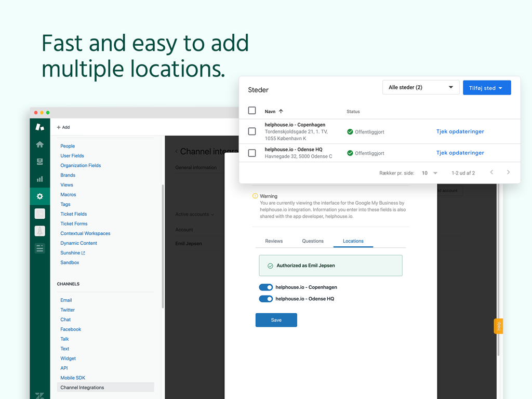Click the Admin gear icon

(39, 196)
